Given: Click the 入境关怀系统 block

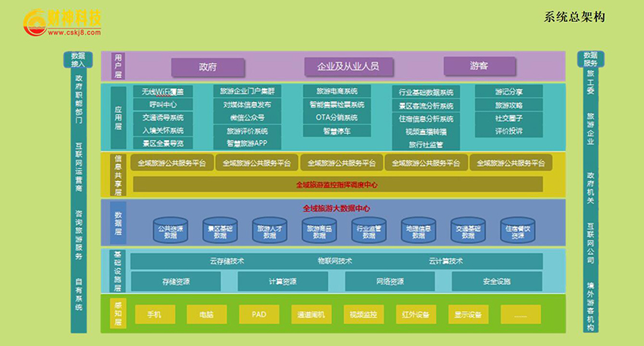Looking at the screenshot, I should 163,130.
